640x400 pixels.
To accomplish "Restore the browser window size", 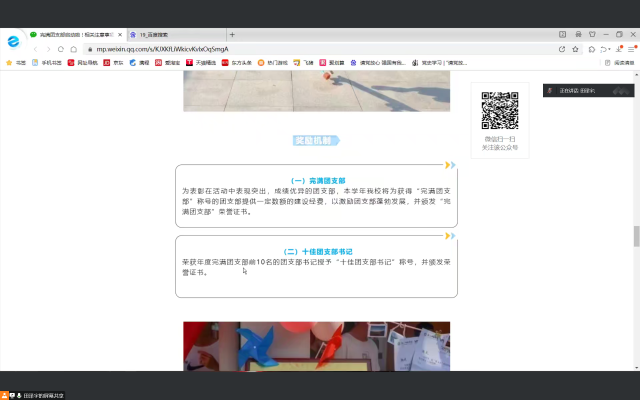I will click(619, 34).
